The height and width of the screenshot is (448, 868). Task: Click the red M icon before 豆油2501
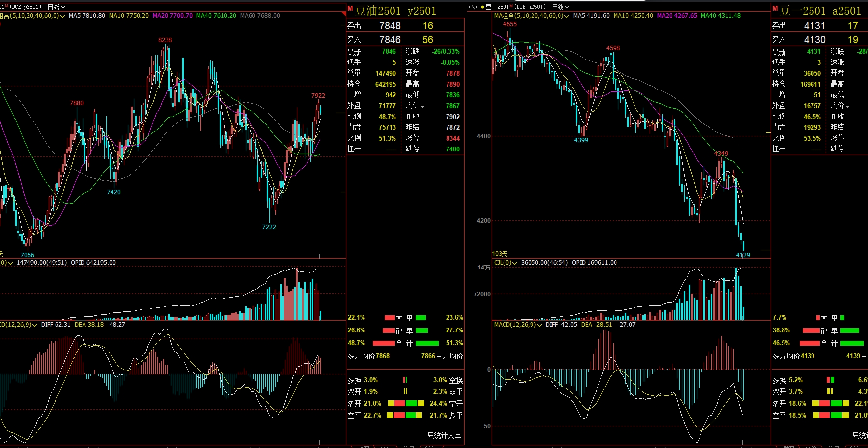click(x=350, y=9)
